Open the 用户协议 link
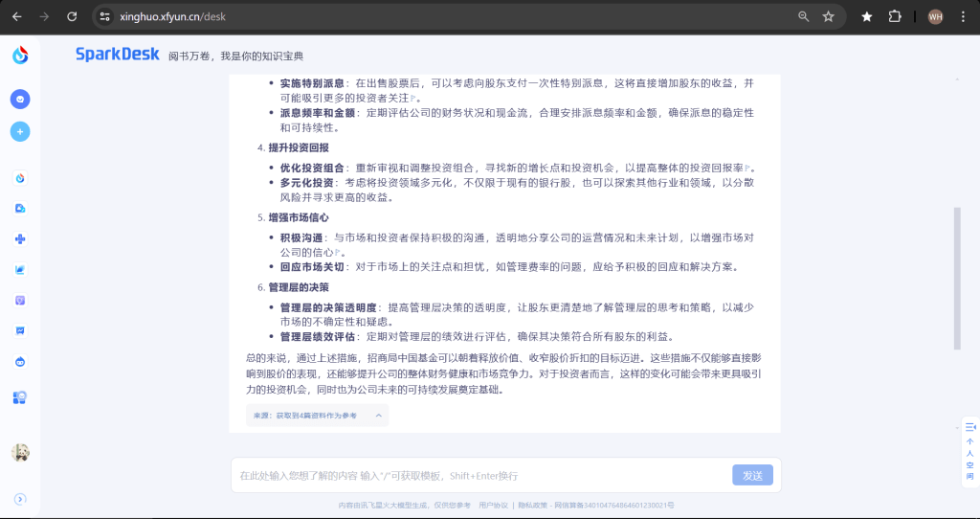 493,505
